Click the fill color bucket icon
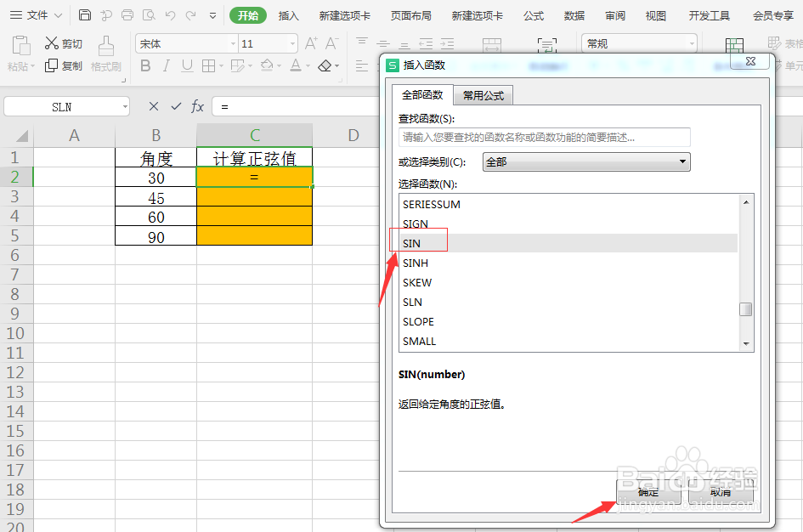This screenshot has width=803, height=532. (x=267, y=65)
